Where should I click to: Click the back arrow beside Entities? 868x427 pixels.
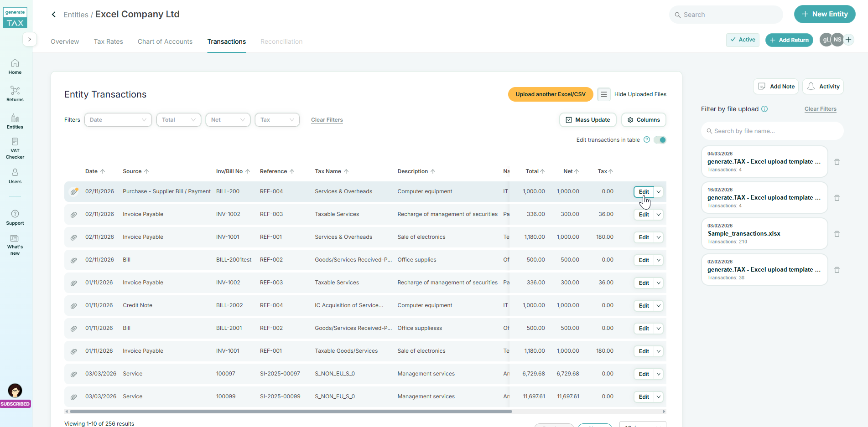tap(54, 15)
